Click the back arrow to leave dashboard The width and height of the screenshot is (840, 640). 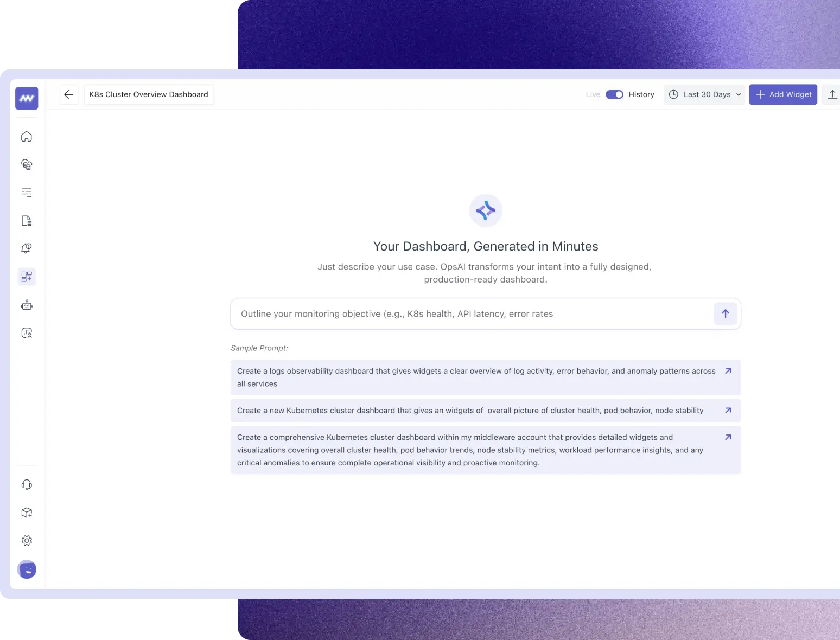coord(68,94)
